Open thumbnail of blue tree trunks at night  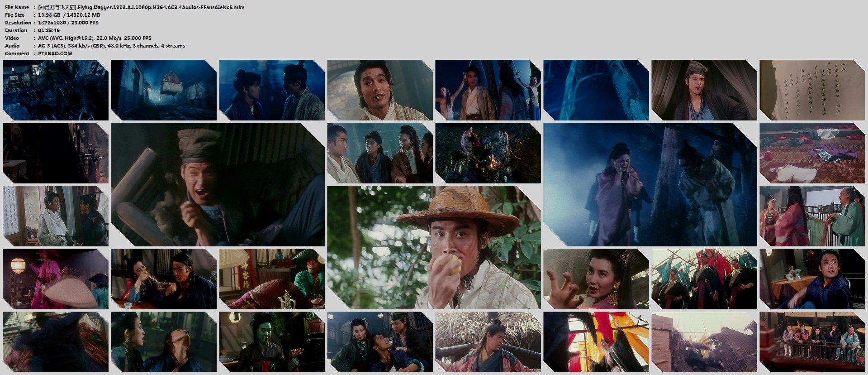click(596, 90)
